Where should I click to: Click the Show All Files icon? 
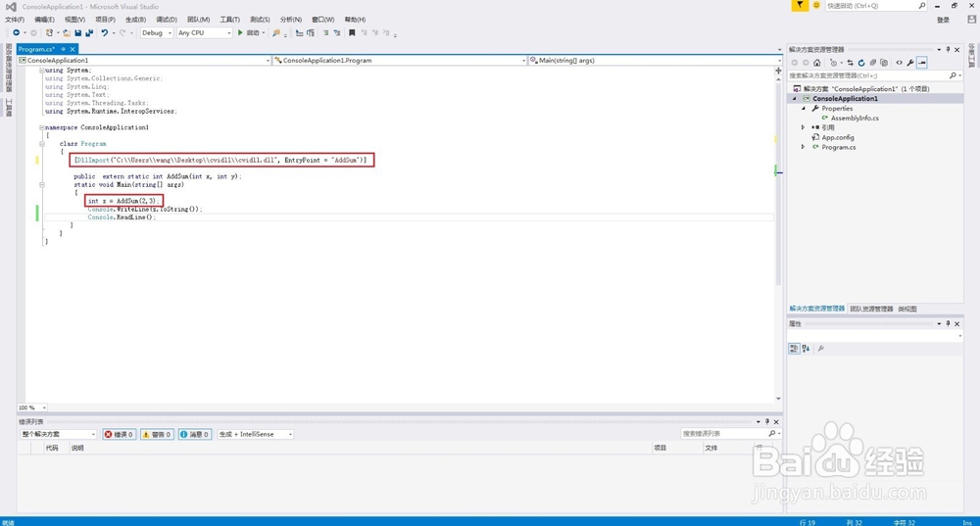[884, 63]
